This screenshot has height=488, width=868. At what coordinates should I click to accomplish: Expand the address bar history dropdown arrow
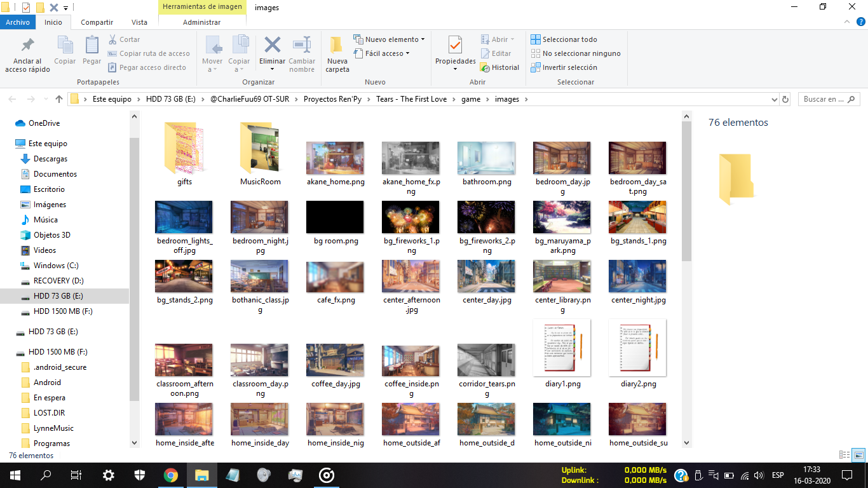click(773, 99)
